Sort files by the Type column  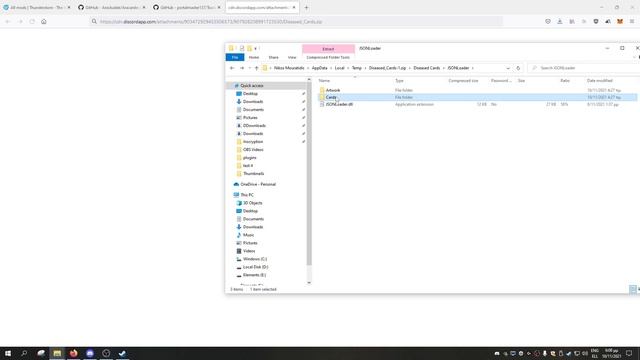(399, 81)
